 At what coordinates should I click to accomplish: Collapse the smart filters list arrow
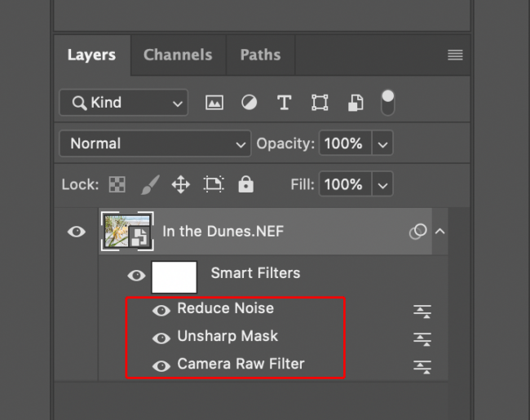point(440,232)
